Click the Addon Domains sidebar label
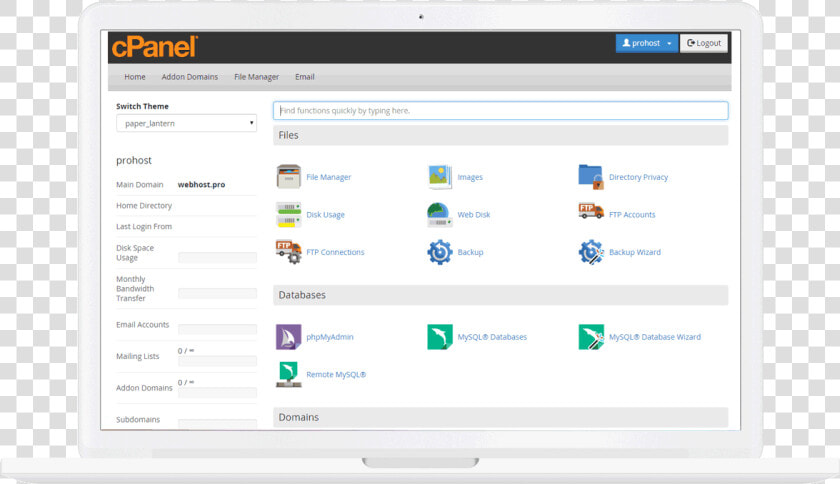Screen dimensions: 840x484 (x=144, y=388)
